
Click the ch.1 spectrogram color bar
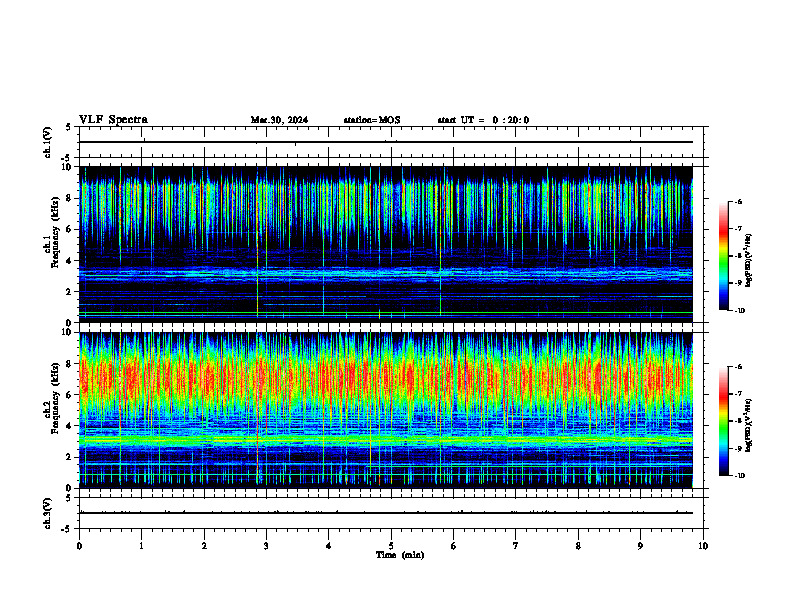[x=723, y=256]
